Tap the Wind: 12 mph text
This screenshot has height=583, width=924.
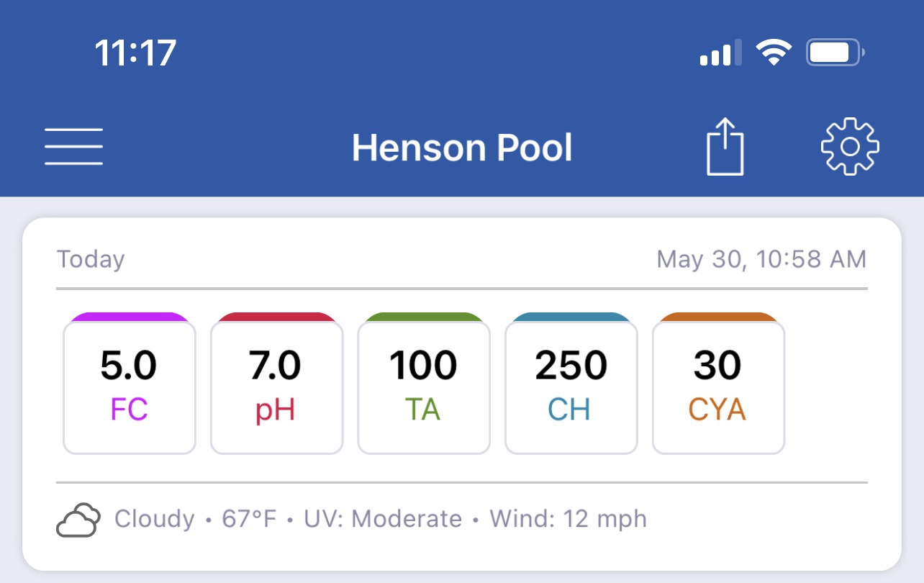[x=568, y=519]
